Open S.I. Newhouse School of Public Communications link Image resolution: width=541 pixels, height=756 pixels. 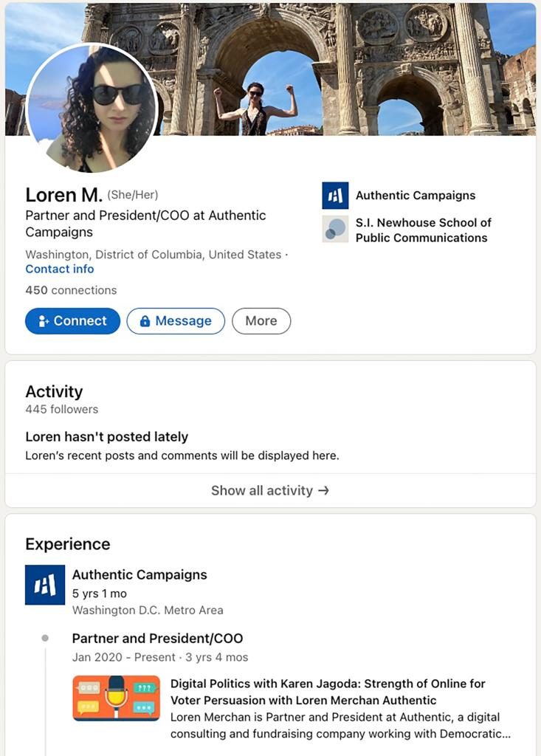click(x=423, y=230)
